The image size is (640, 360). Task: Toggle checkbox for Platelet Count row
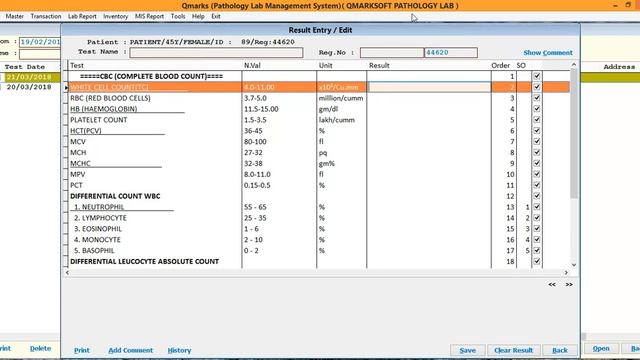coord(537,120)
